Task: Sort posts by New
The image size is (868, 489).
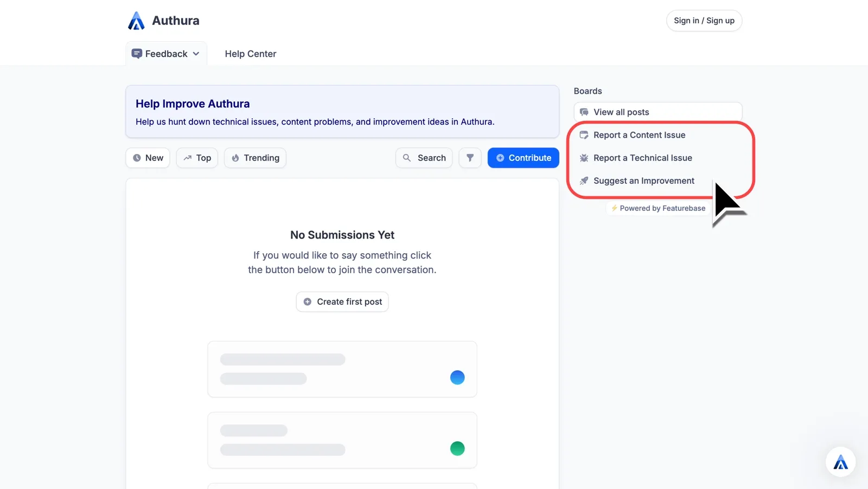Action: point(148,158)
